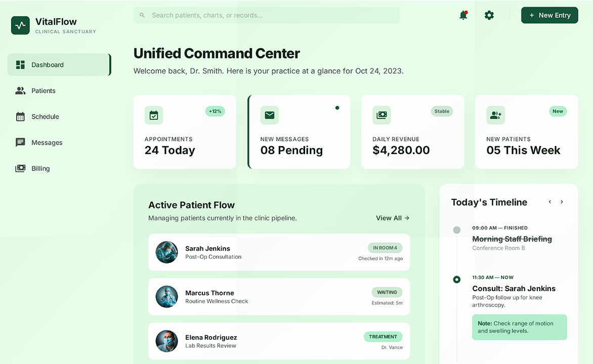Open the settings gear
Screen dimensions: 593x364
click(489, 15)
